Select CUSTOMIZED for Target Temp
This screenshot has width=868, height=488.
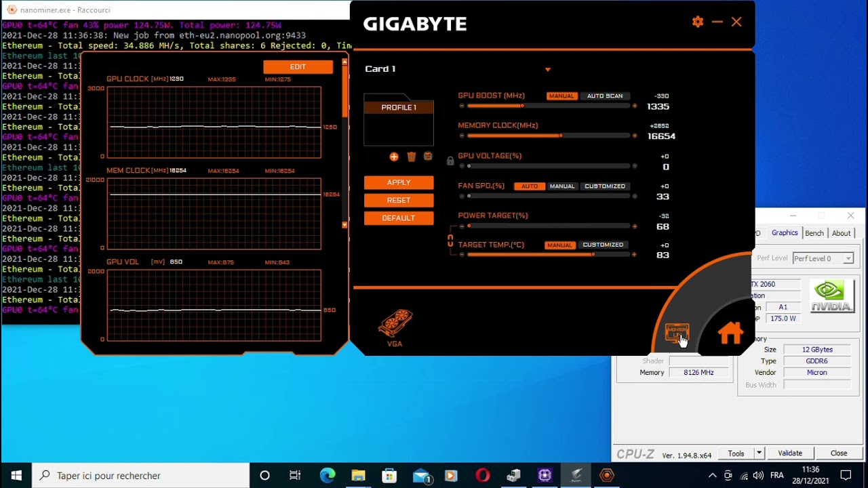pyautogui.click(x=603, y=245)
